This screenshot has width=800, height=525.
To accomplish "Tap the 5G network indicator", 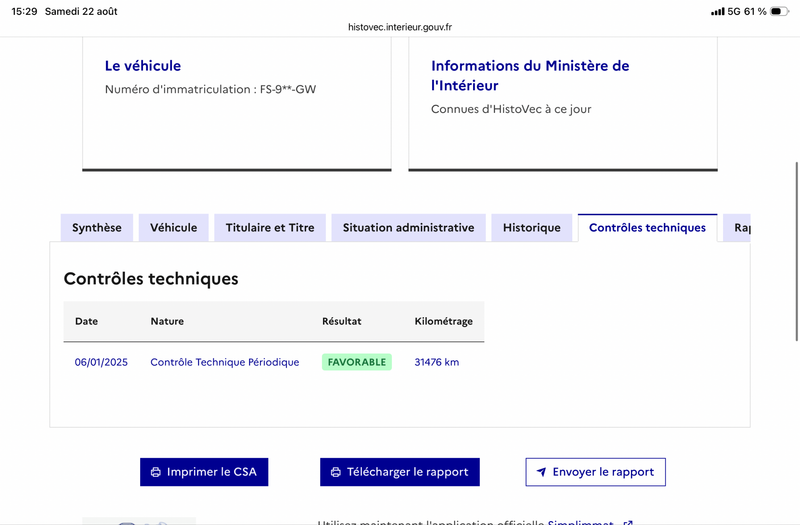I will (734, 11).
